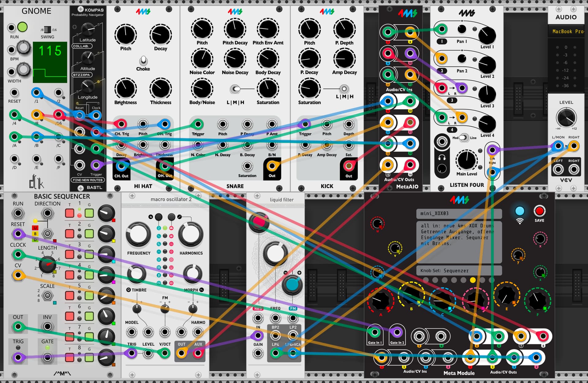Click the COLLAB. label on KOMPAS

(x=82, y=46)
